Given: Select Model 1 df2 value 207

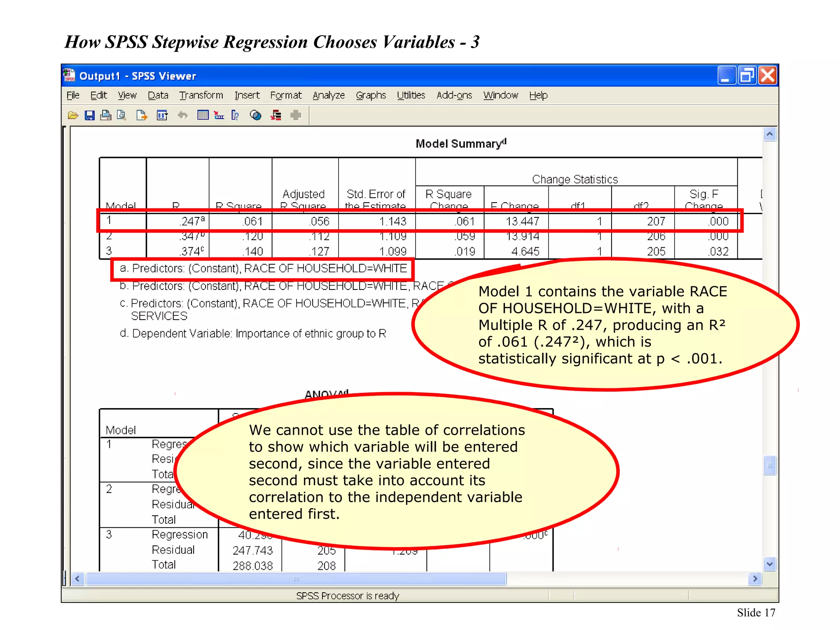Looking at the screenshot, I should click(656, 221).
